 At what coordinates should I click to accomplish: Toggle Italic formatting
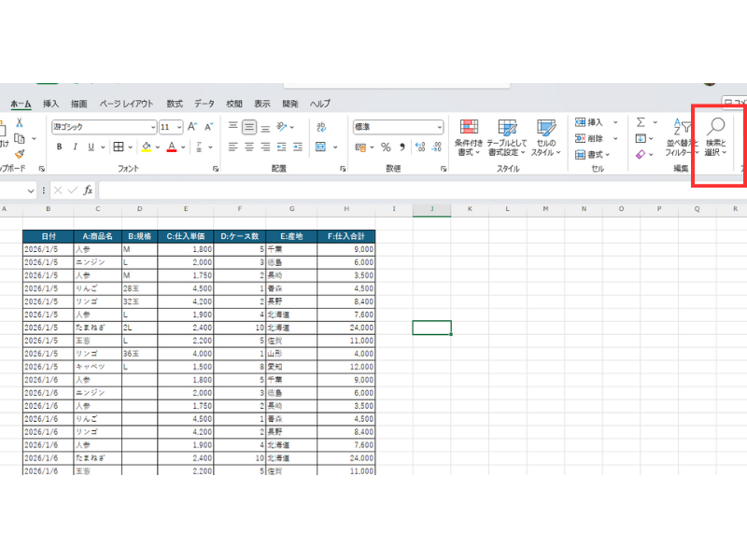coord(75,147)
